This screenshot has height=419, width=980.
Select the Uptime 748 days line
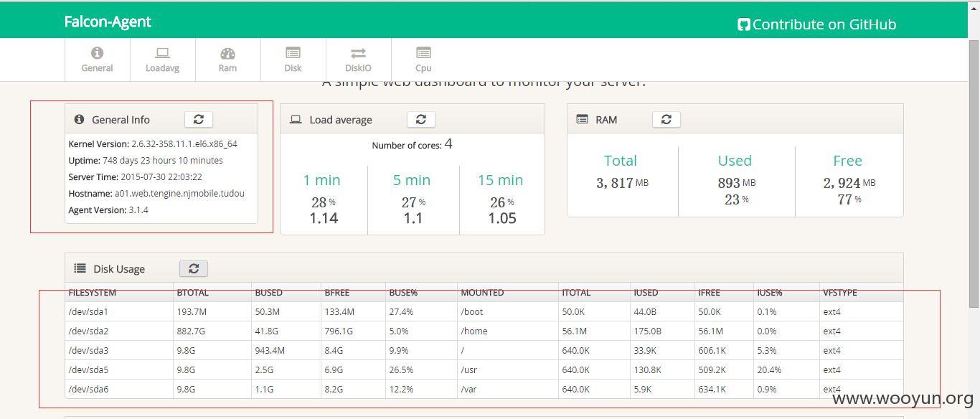pos(146,160)
